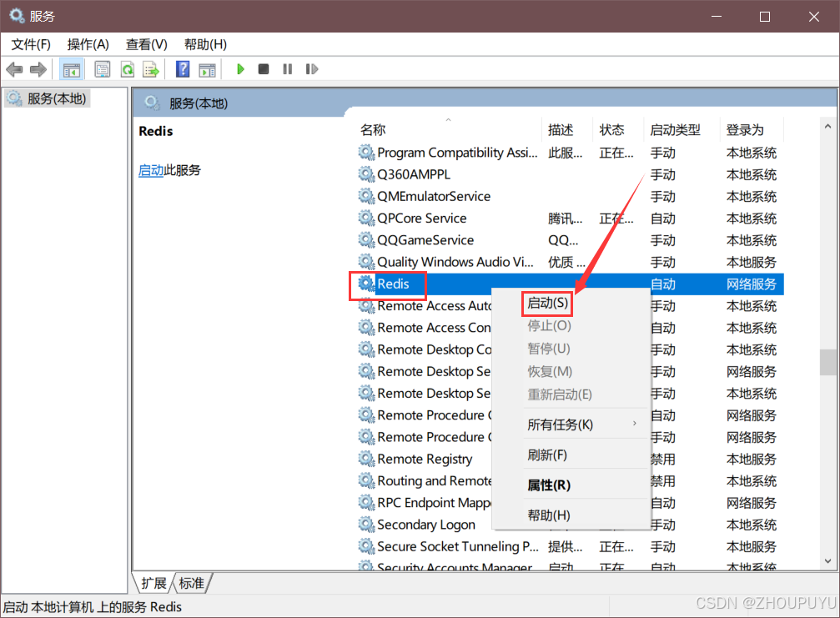Select the gear icon of RPC Endpoint Mapper
The image size is (840, 618).
pos(366,502)
